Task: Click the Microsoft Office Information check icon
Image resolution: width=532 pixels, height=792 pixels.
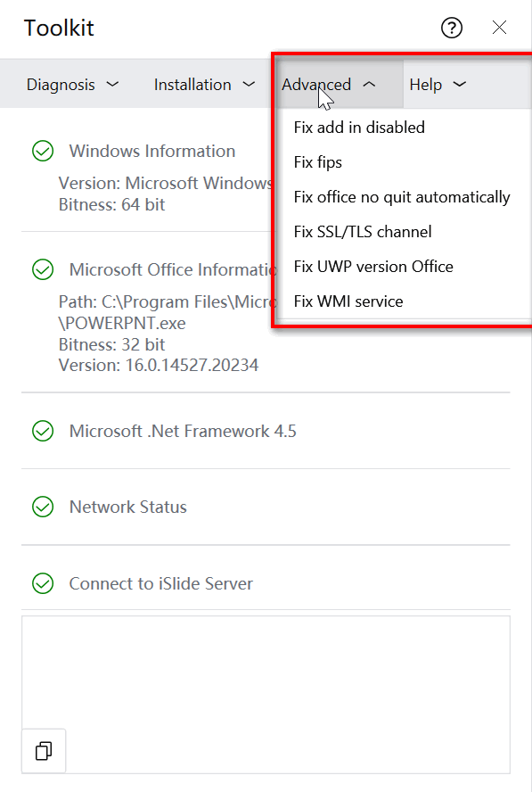Action: [43, 269]
